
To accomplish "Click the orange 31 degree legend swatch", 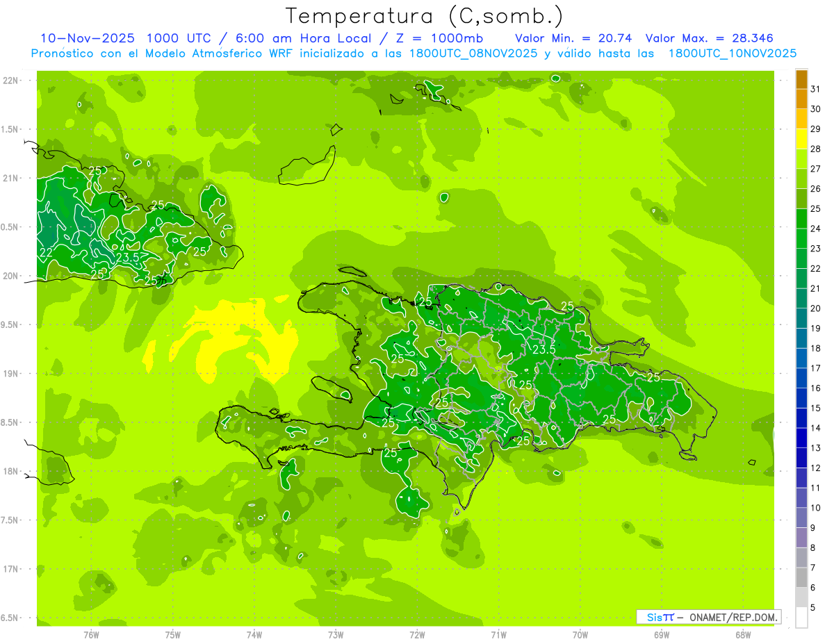I will (801, 79).
